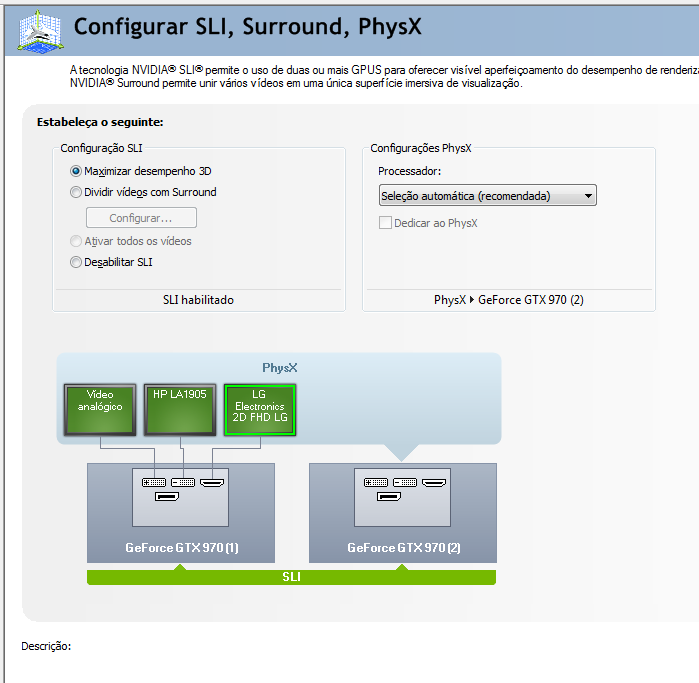Viewport: 699px width, 683px height.
Task: Open the PhysX Processador dropdown
Action: (487, 196)
